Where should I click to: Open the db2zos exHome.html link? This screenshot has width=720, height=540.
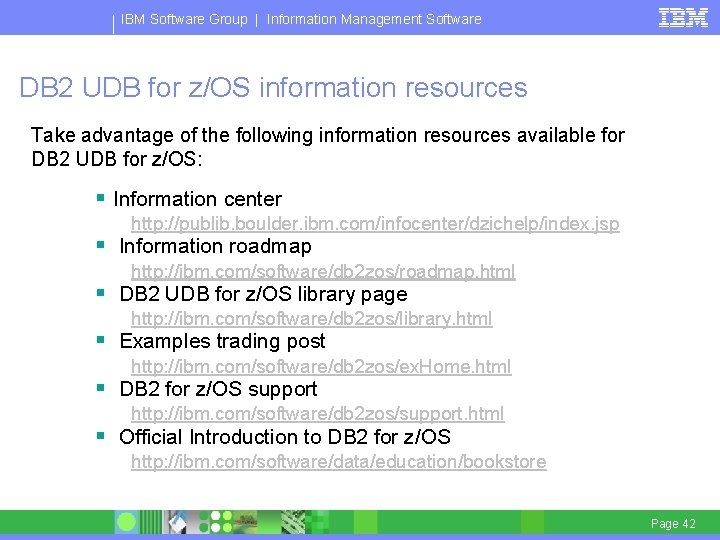click(321, 366)
